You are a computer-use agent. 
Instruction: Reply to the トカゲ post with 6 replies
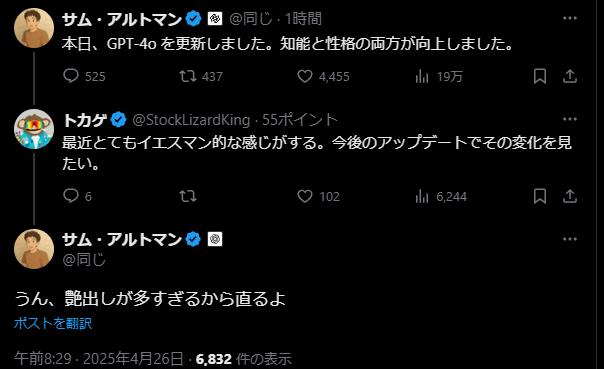(x=77, y=196)
